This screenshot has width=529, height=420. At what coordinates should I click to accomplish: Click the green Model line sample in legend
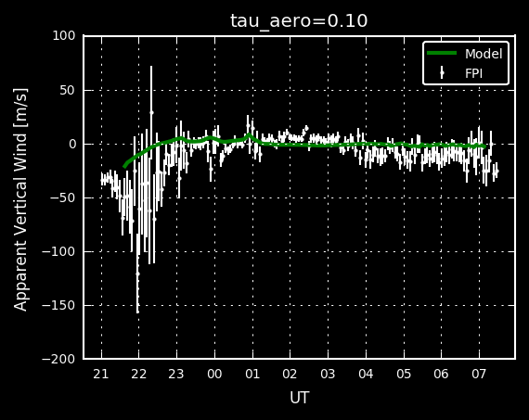click(442, 53)
